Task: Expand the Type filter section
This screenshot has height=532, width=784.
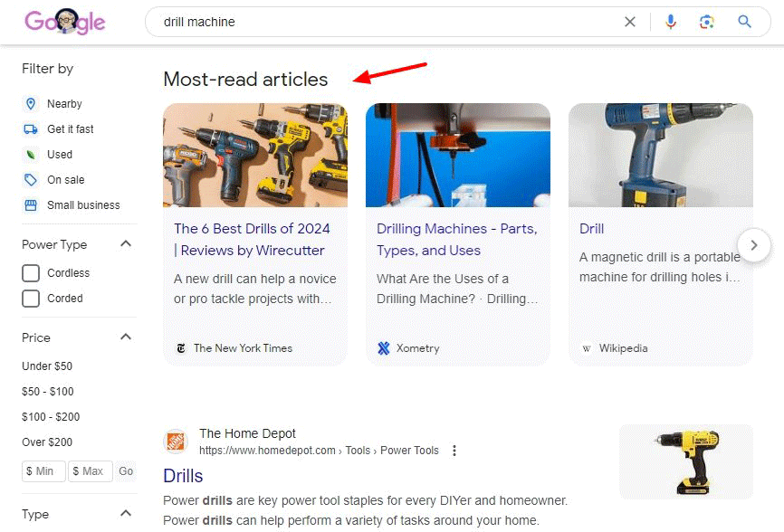Action: point(126,514)
